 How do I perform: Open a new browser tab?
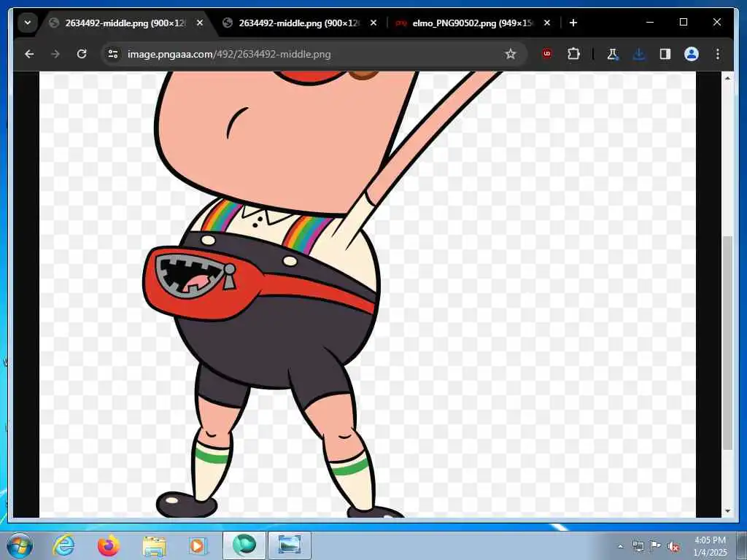point(573,23)
